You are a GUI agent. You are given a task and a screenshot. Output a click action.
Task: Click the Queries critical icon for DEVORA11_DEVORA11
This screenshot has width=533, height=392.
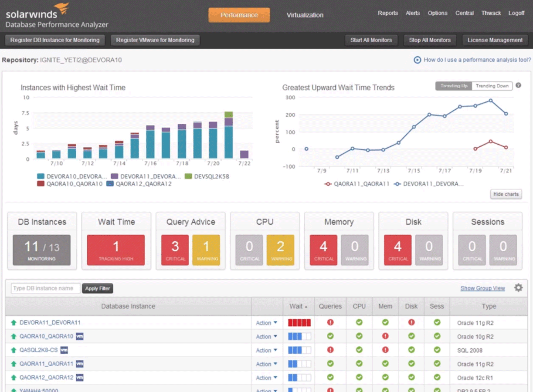[330, 323]
